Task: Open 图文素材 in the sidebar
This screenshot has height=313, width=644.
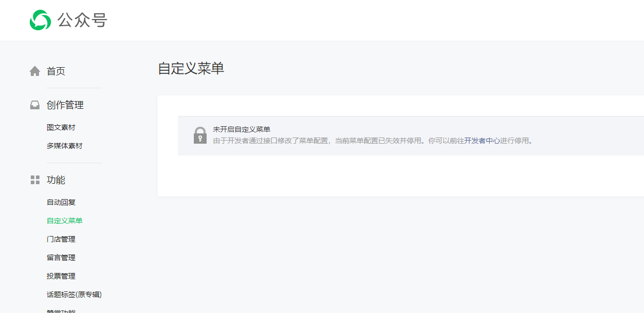Action: [x=61, y=127]
